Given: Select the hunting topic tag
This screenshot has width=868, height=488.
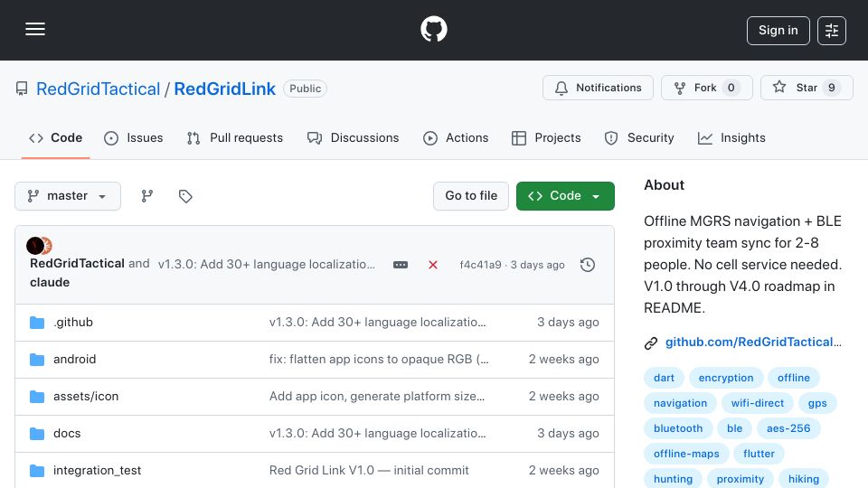Looking at the screenshot, I should click(x=673, y=479).
